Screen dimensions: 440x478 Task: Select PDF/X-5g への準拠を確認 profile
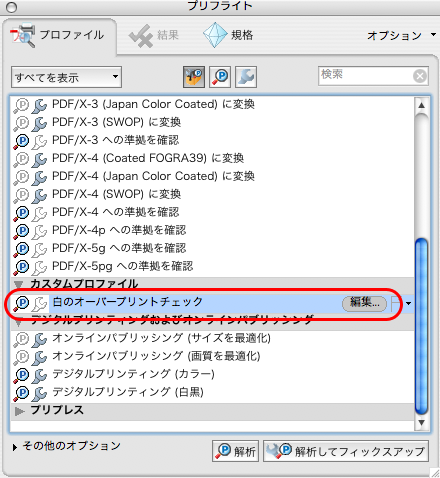(x=213, y=248)
